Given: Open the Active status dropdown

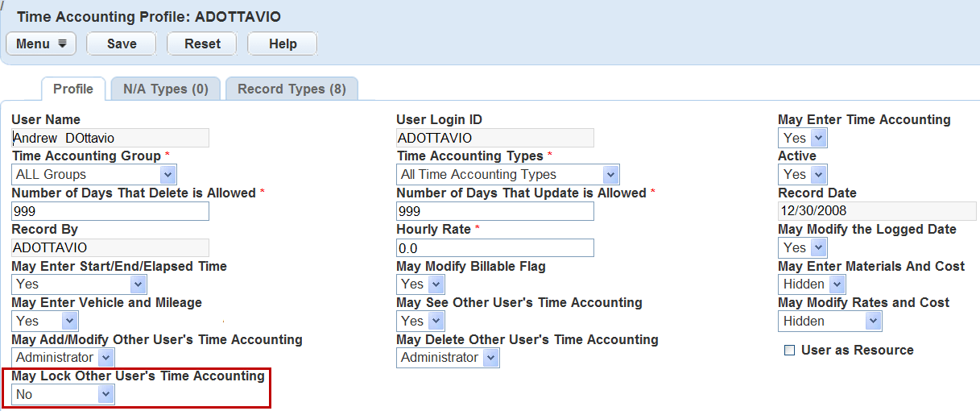Looking at the screenshot, I should (803, 175).
